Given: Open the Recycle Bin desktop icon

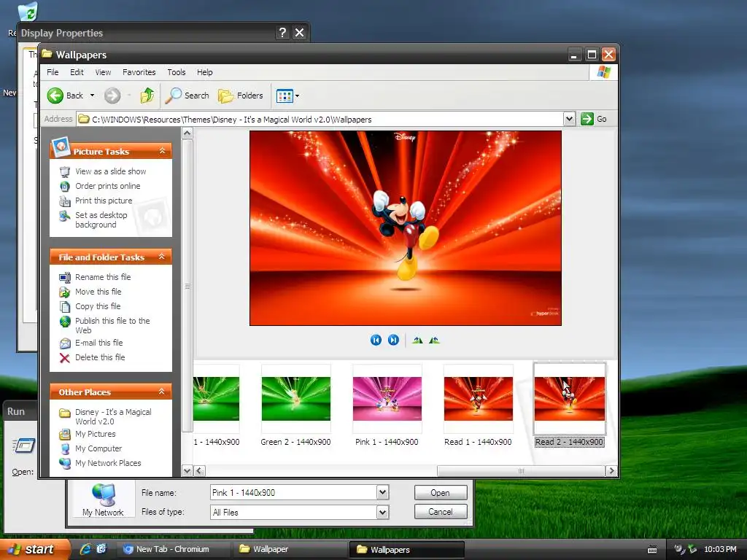Looking at the screenshot, I should pyautogui.click(x=29, y=12).
